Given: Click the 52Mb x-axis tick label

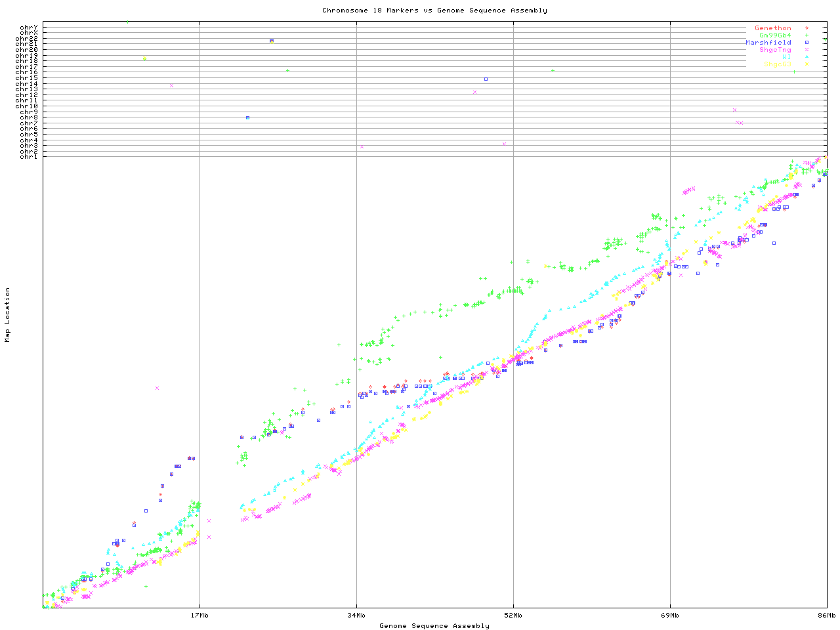Looking at the screenshot, I should click(513, 616).
